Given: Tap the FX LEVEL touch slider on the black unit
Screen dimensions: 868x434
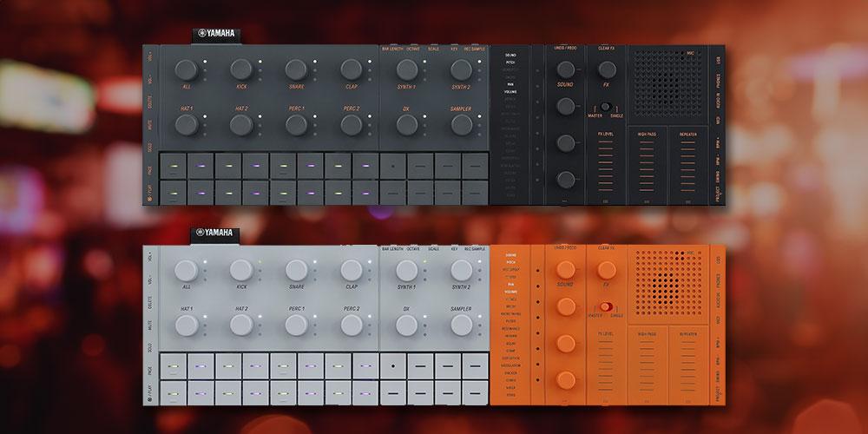Looking at the screenshot, I should [x=606, y=167].
